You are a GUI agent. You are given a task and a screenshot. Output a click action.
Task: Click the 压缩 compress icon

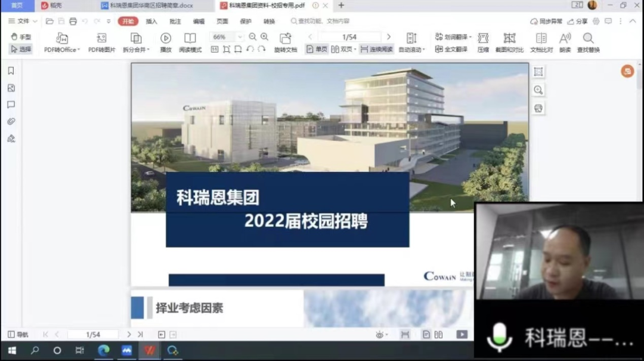(x=483, y=39)
